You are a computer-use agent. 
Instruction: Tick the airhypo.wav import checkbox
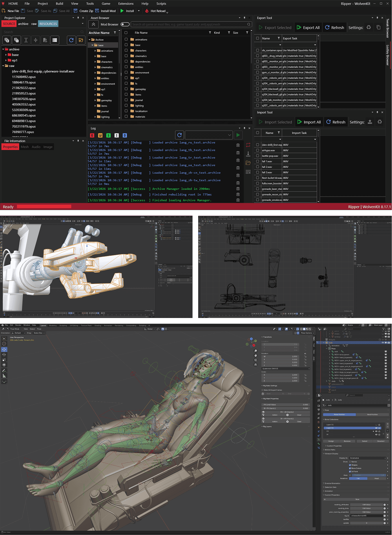click(257, 150)
